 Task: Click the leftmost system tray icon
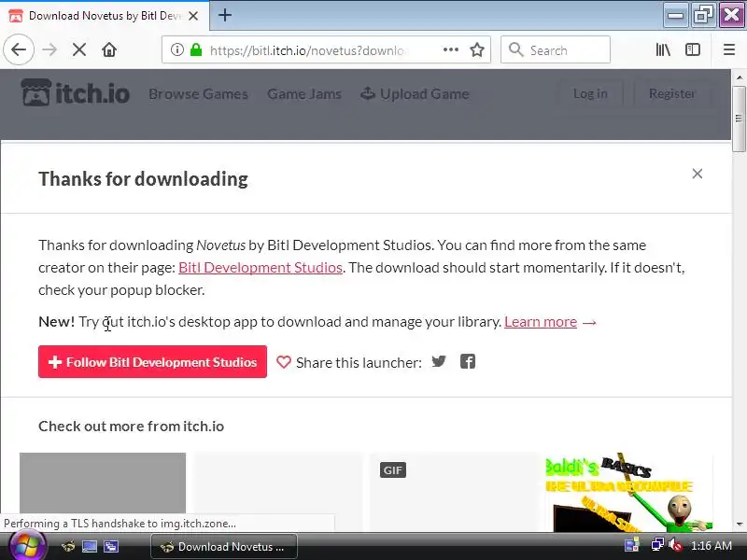632,544
